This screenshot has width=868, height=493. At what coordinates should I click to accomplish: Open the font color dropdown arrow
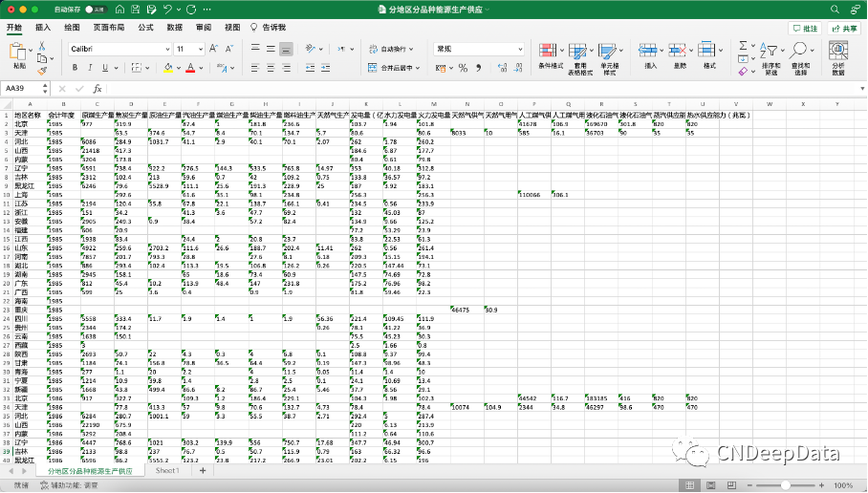click(201, 68)
